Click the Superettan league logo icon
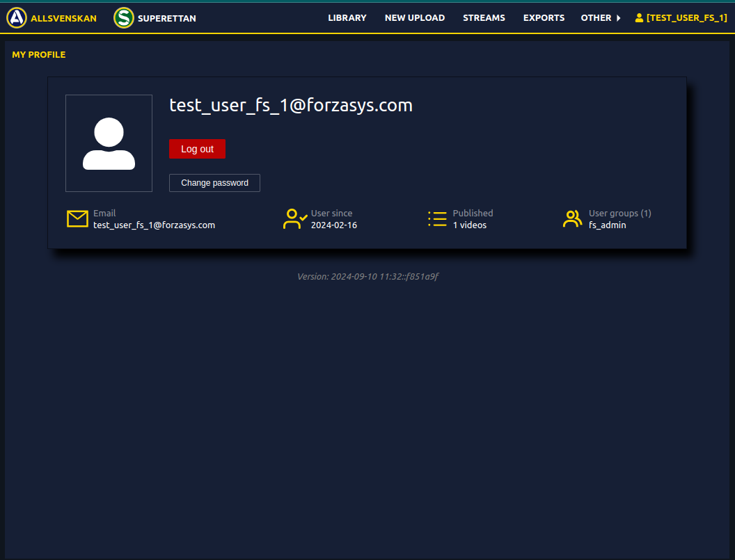The image size is (735, 560). tap(123, 18)
